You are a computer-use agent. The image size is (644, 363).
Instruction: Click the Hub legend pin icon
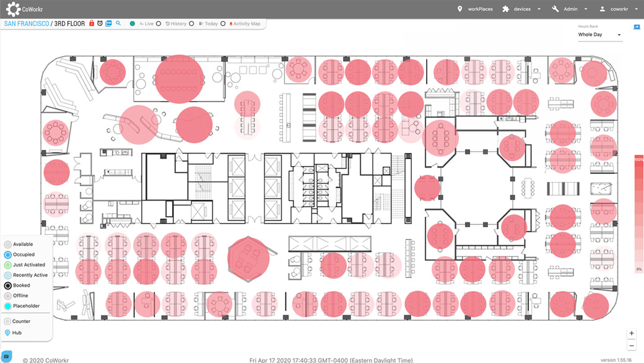[x=7, y=333]
